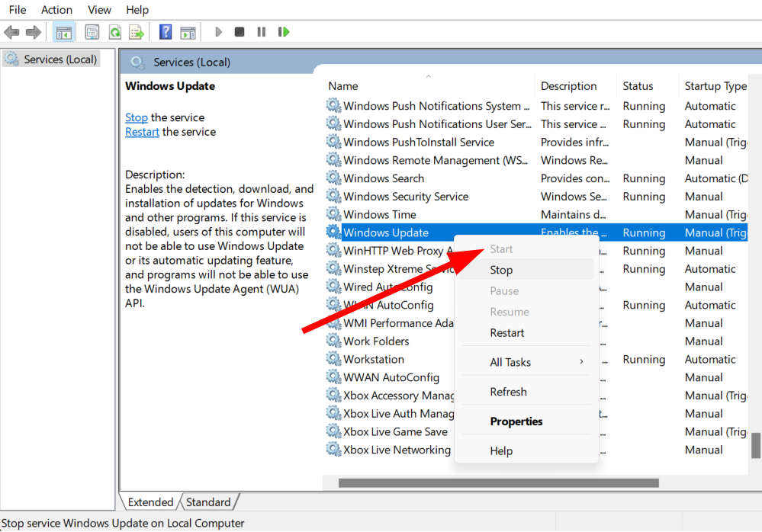Select the Windows Search service name
This screenshot has width=762, height=532.
click(x=384, y=178)
